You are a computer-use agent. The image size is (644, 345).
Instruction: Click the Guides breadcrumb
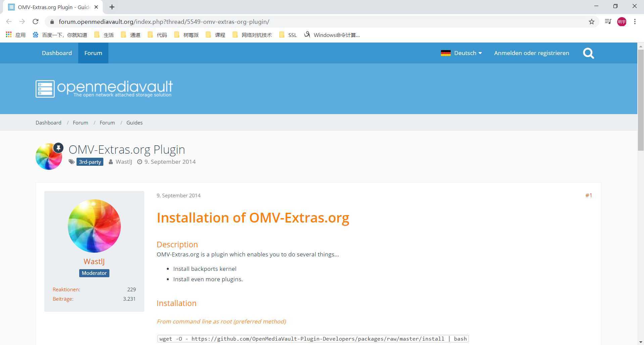coord(135,122)
